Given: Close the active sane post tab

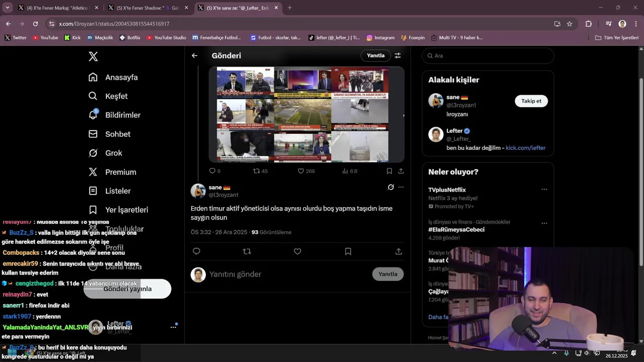Looking at the screenshot, I should [276, 8].
